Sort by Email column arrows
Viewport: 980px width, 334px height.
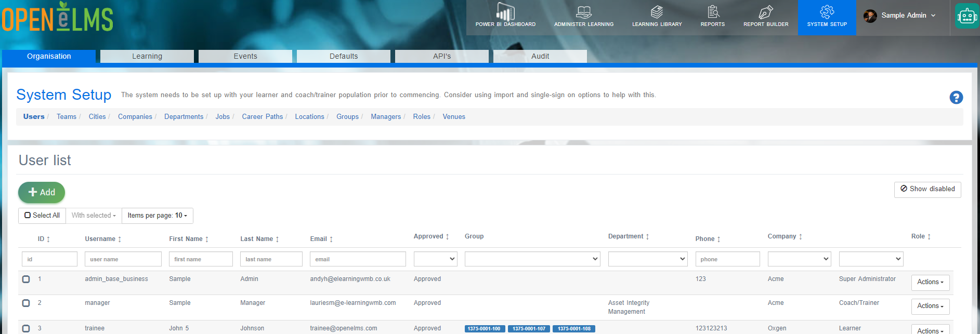click(x=331, y=239)
